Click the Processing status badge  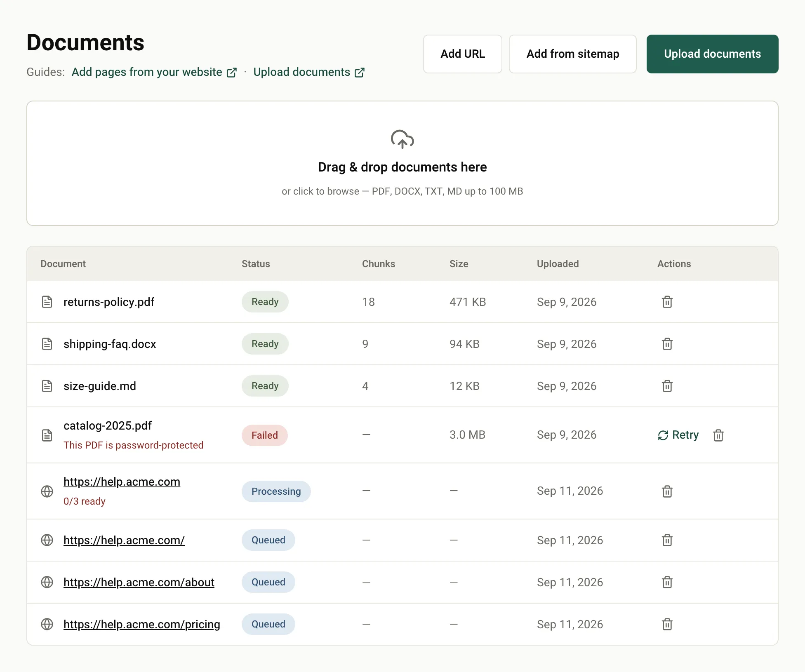click(x=276, y=491)
